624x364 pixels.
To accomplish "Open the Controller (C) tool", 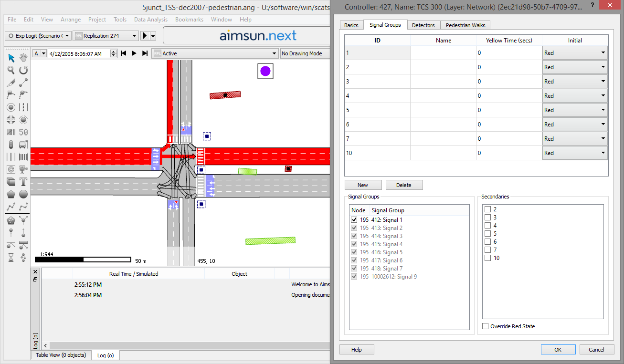I will coord(11,169).
